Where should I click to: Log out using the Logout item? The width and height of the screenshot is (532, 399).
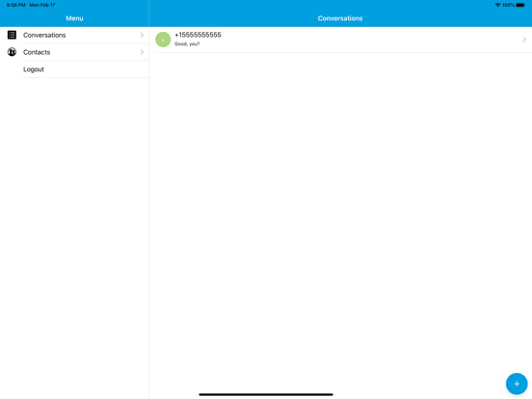click(x=74, y=69)
